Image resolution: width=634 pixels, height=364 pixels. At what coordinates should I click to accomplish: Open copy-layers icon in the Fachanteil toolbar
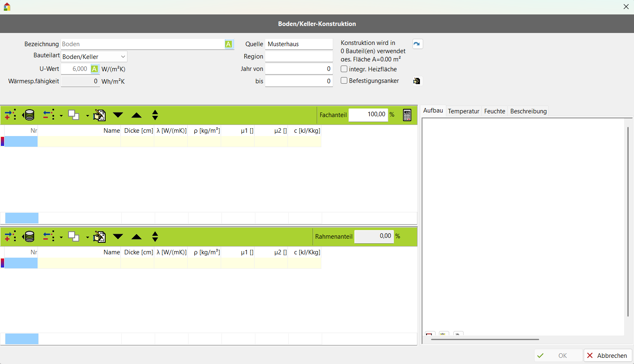(x=73, y=115)
